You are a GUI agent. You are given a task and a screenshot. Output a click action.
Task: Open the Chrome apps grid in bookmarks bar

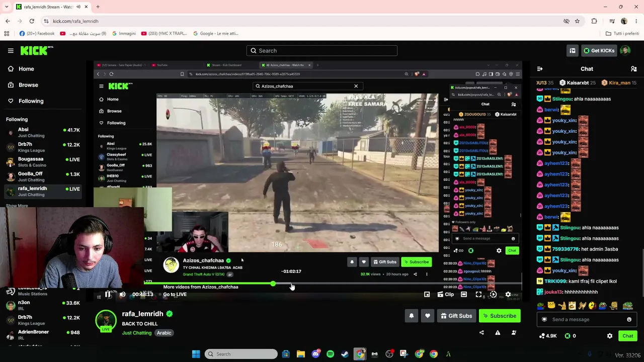pyautogui.click(x=7, y=33)
